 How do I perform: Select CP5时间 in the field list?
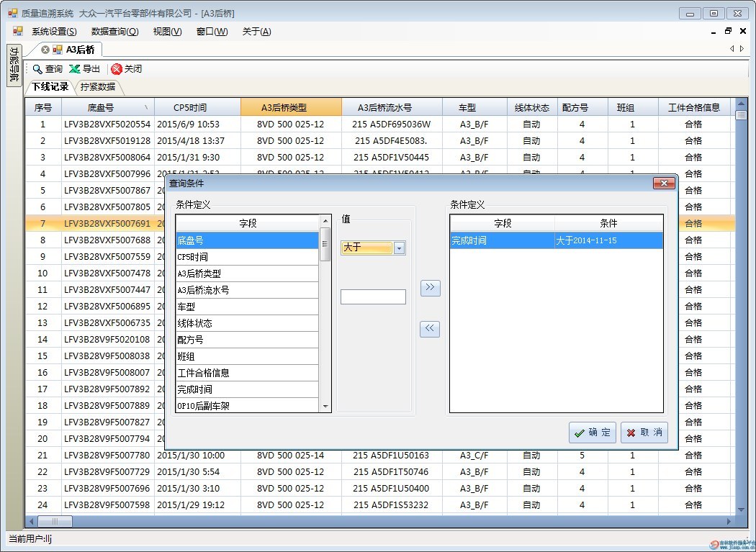[x=247, y=257]
